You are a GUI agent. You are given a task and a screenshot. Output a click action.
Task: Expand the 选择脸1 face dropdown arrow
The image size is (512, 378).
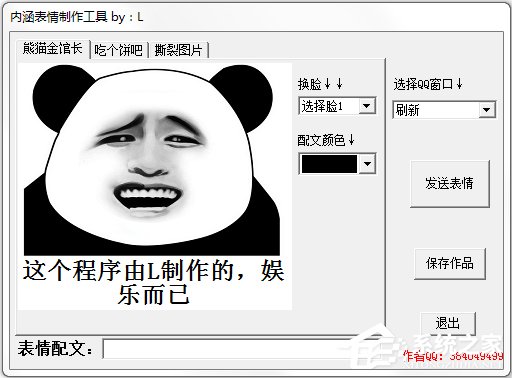(x=367, y=106)
